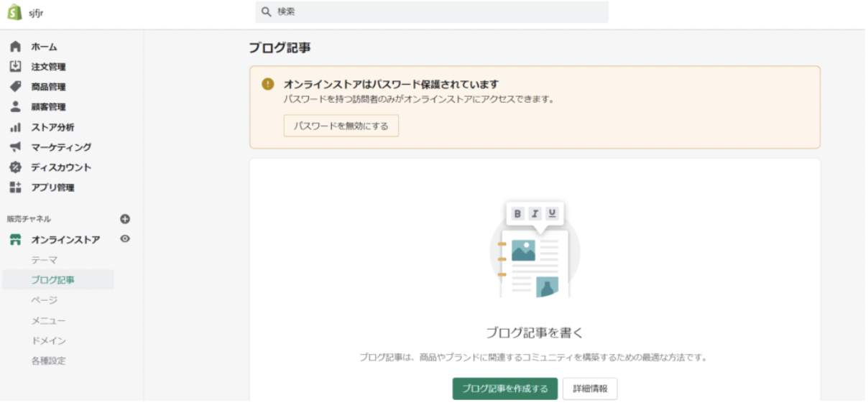Click the search magnifier icon
868x405 pixels.
(x=267, y=12)
